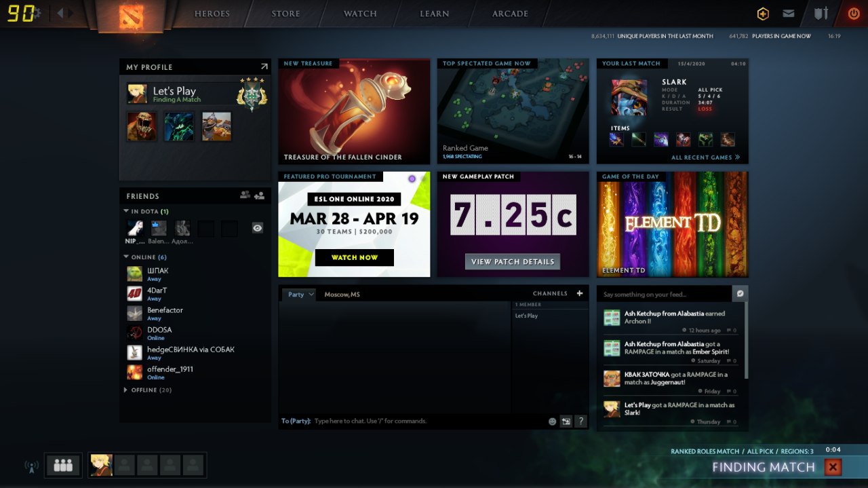Invite player to second party slot
Screen dimensions: 868x488
pos(124,465)
